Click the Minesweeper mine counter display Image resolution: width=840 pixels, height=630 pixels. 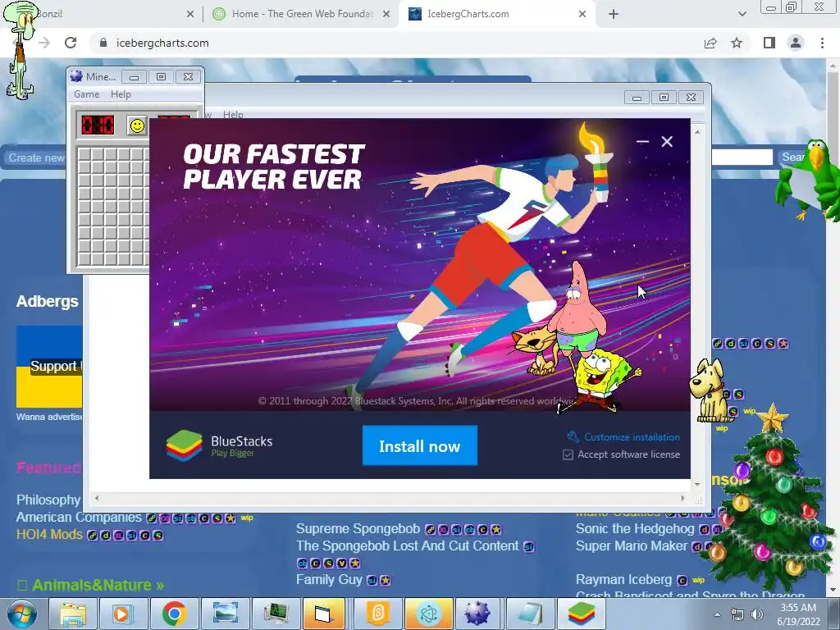click(98, 126)
